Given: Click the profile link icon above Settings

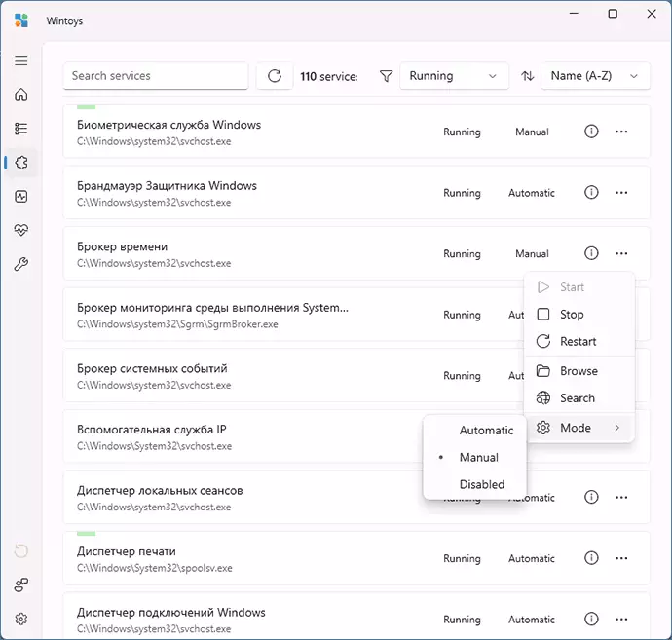Looking at the screenshot, I should [x=21, y=584].
